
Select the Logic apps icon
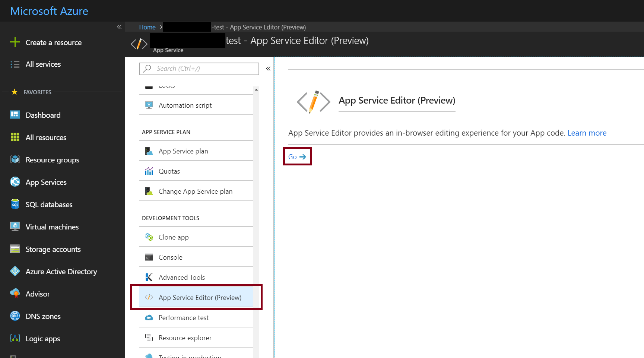coord(15,338)
